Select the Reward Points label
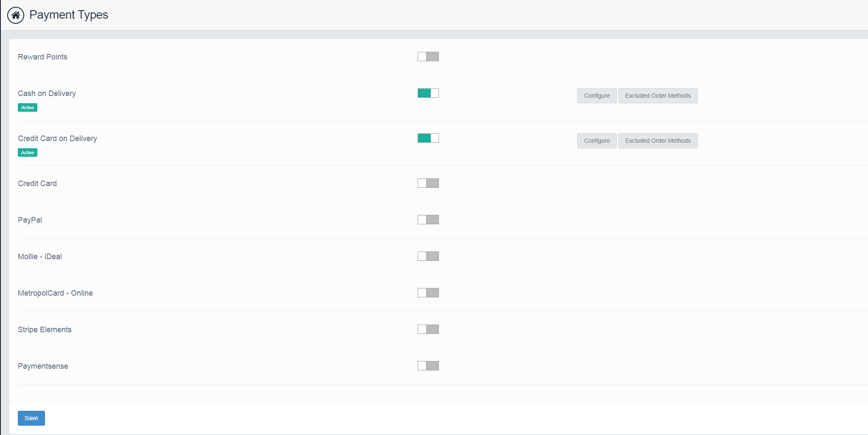Screen dimensions: 868x435 [42, 57]
